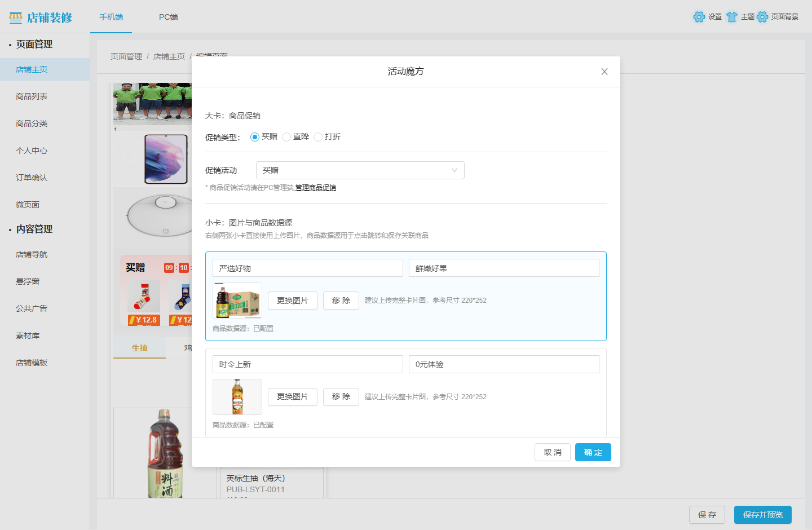Viewport: 812px width, 530px height.
Task: Click the 页面管理 section heading
Action: 34,44
